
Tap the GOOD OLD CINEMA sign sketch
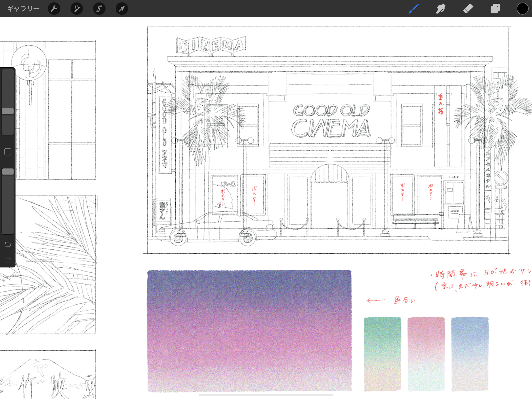331,121
